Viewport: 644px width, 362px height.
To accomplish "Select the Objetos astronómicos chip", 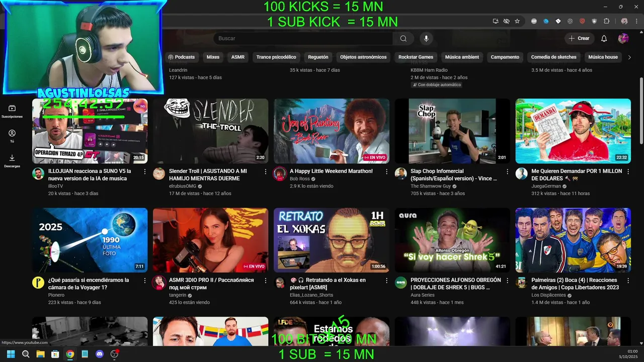I will (x=363, y=57).
